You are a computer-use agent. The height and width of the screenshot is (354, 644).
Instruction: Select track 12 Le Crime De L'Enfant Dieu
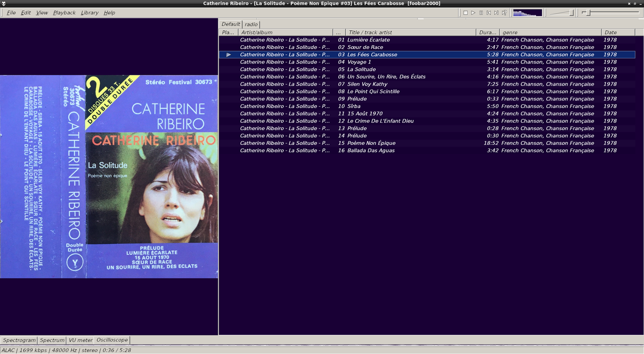tap(427, 121)
